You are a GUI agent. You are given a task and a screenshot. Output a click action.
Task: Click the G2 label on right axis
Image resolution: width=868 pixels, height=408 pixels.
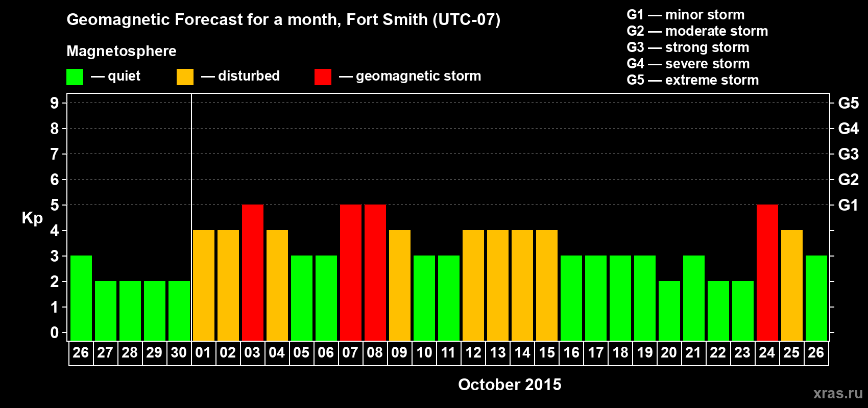click(849, 180)
